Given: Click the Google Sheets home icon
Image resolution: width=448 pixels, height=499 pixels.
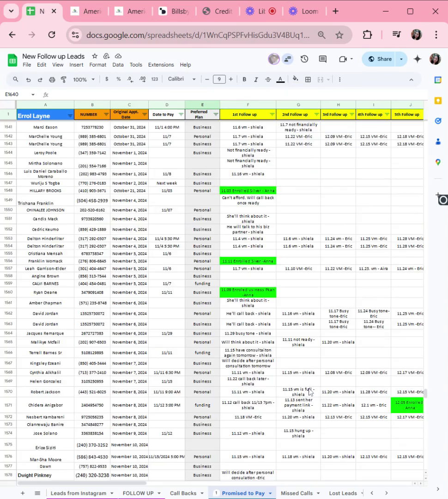Looking at the screenshot, I should pyautogui.click(x=12, y=60).
